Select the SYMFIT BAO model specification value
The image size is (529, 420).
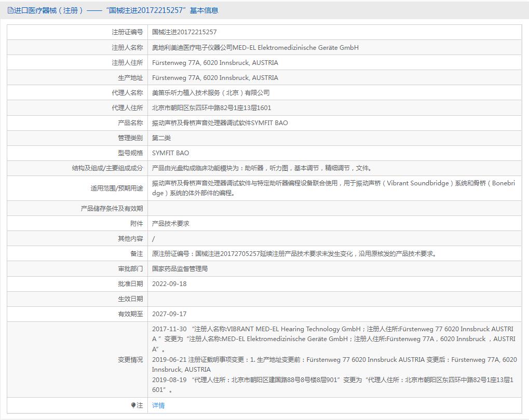click(x=170, y=153)
